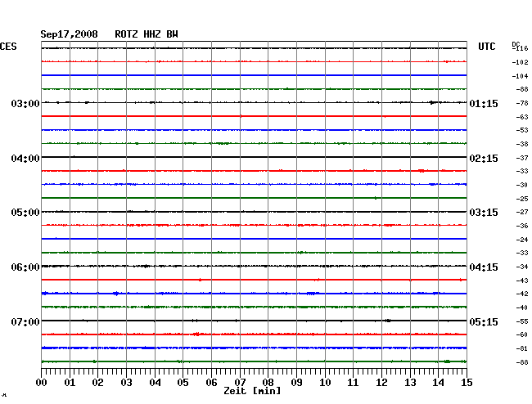Image resolution: width=532 pixels, height=404 pixels.
Task: Select the "04:00" local time label
Action: point(25,159)
